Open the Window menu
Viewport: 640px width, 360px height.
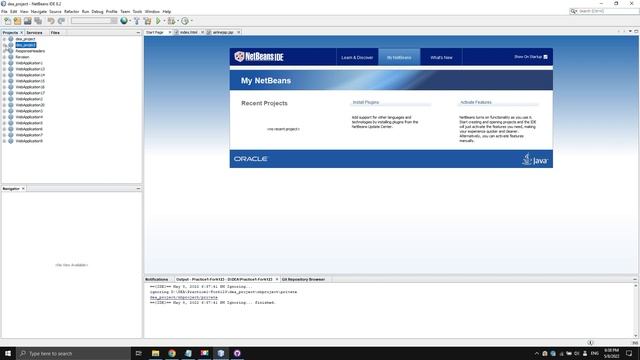tap(152, 11)
